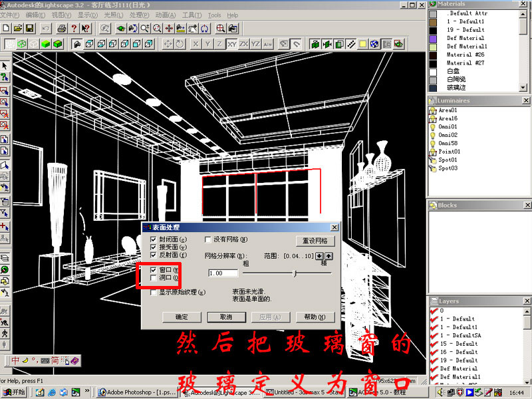Click the yellow square toolbar icon
532x399 pixels.
[x=362, y=44]
